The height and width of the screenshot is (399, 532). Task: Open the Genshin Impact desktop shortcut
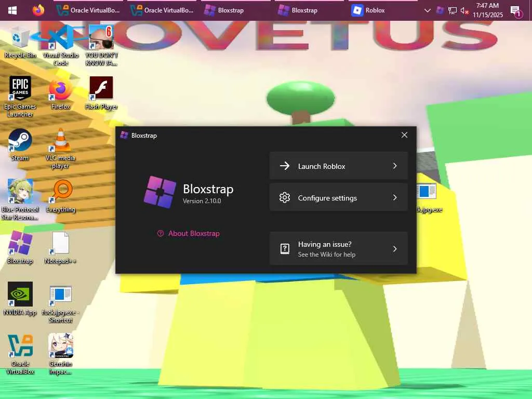pyautogui.click(x=61, y=354)
